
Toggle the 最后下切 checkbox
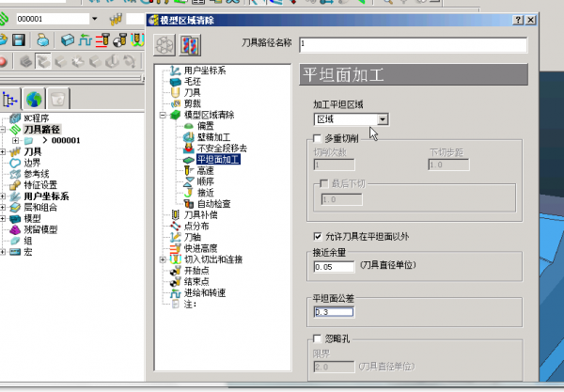pos(324,184)
